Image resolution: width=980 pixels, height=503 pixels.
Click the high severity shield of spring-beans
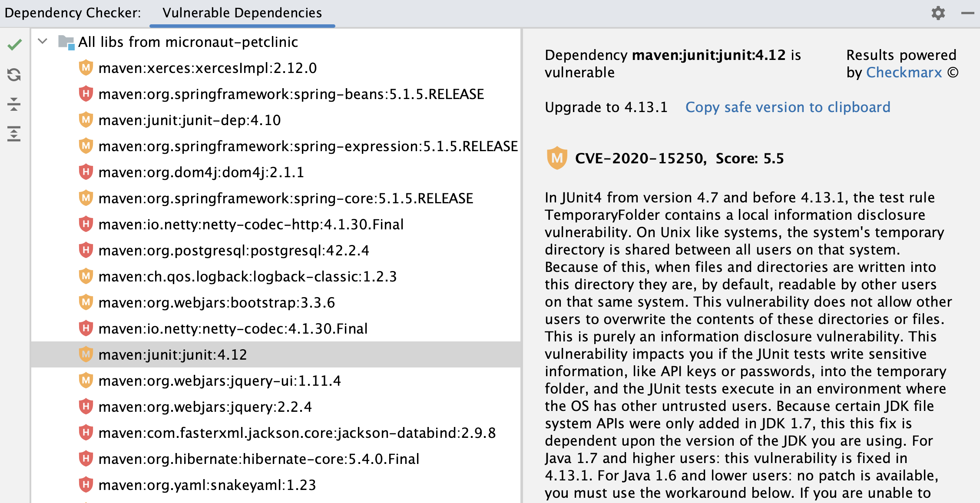click(86, 94)
